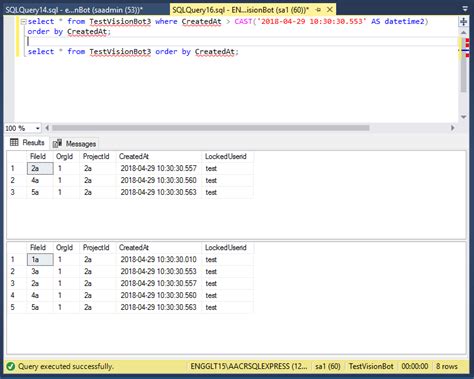The image size is (474, 379).
Task: Click the green query executed success icon
Action: [11, 366]
